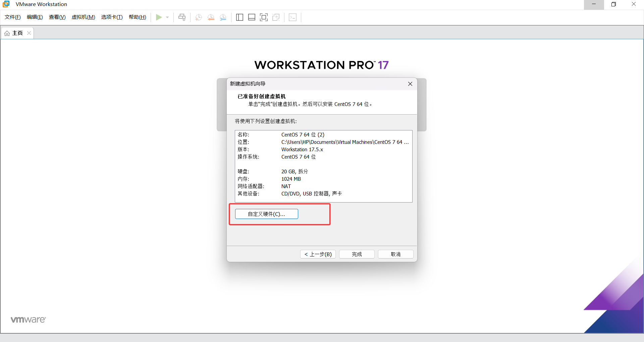This screenshot has width=644, height=342.
Task: Close the 新建虚拟机向导 dialog
Action: 410,84
